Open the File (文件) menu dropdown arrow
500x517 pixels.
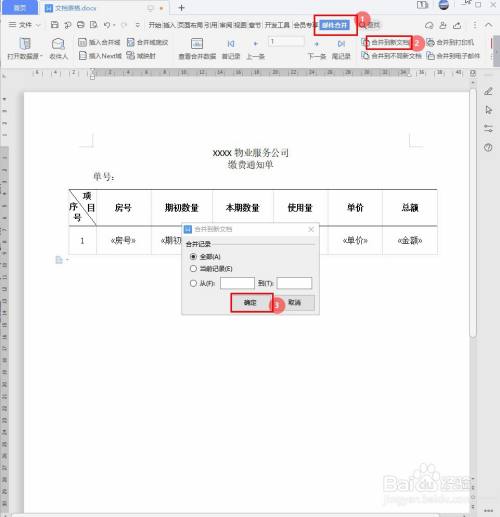point(38,25)
